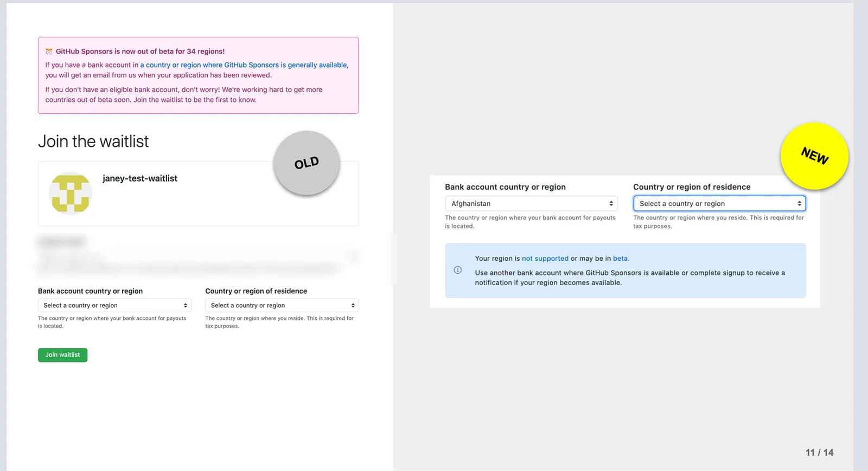
Task: Select the janey-test-waitlist username text
Action: tap(140, 178)
